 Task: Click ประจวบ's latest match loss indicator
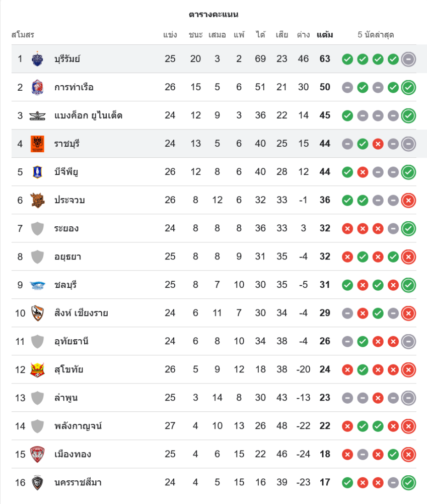(x=408, y=200)
